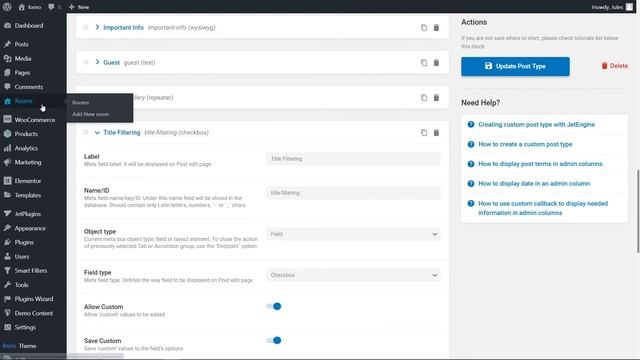
Task: Duplicate the gallery repeater field
Action: click(x=424, y=98)
